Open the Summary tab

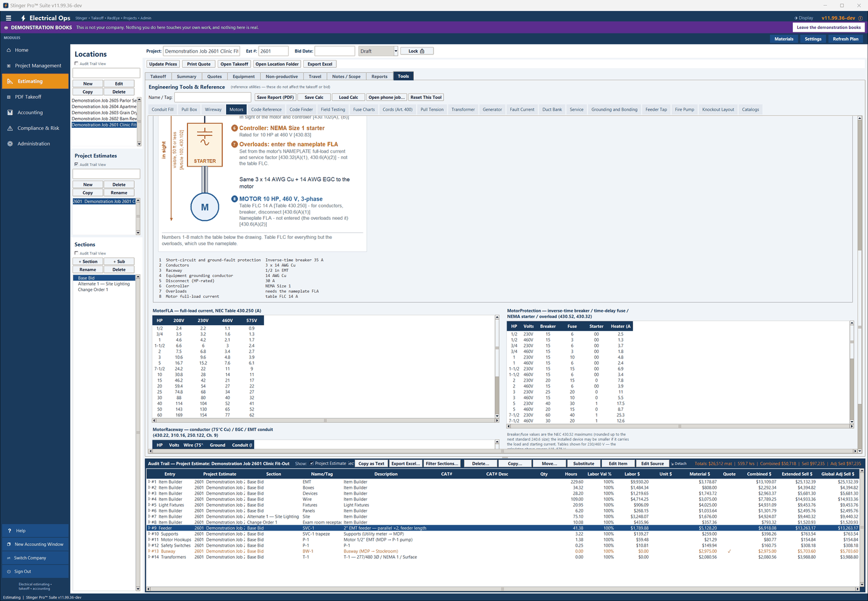186,76
